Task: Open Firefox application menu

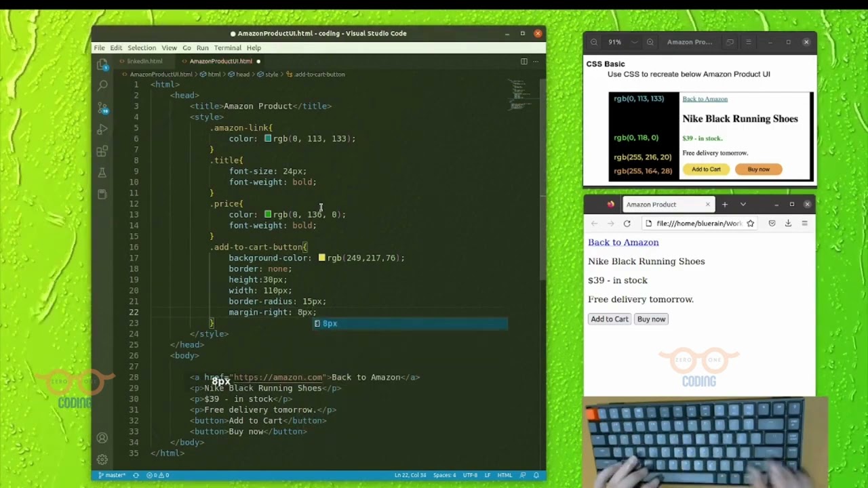Action: click(805, 223)
